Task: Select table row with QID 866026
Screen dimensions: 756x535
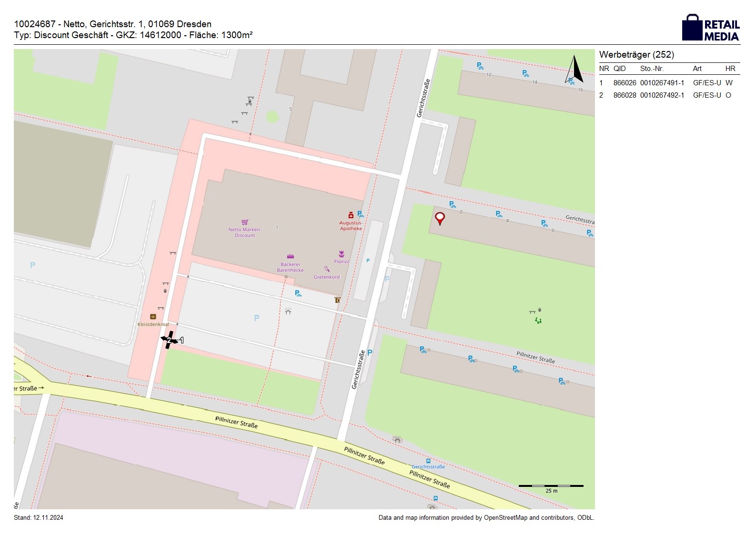Action: (669, 83)
